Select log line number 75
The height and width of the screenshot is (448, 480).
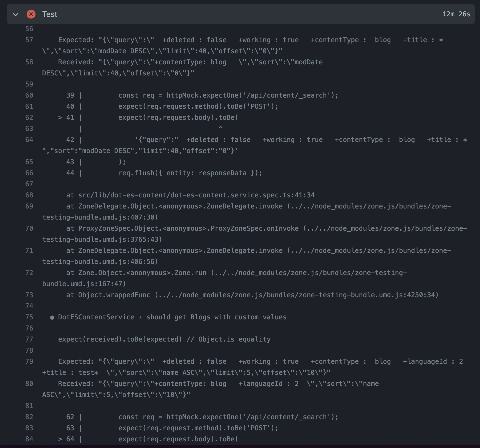click(x=29, y=317)
